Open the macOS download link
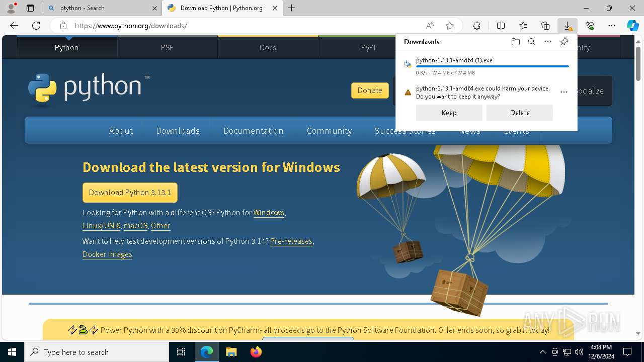Image resolution: width=644 pixels, height=362 pixels. pyautogui.click(x=136, y=226)
